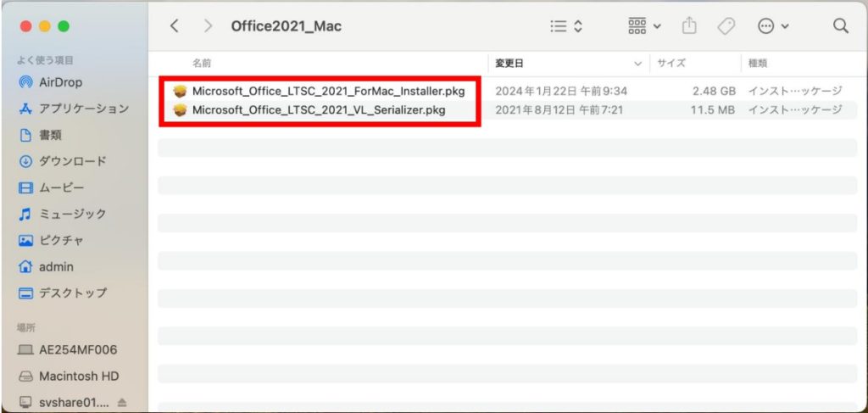Image resolution: width=868 pixels, height=413 pixels.
Task: Click the date 2021年8月12日 午前7:21
Action: [559, 110]
